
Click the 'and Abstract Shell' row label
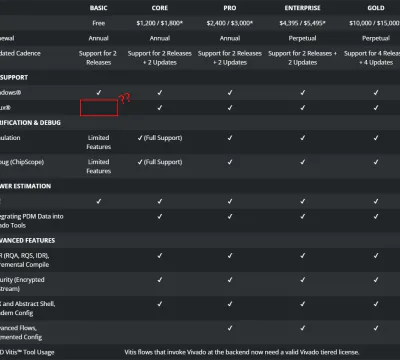29,304
